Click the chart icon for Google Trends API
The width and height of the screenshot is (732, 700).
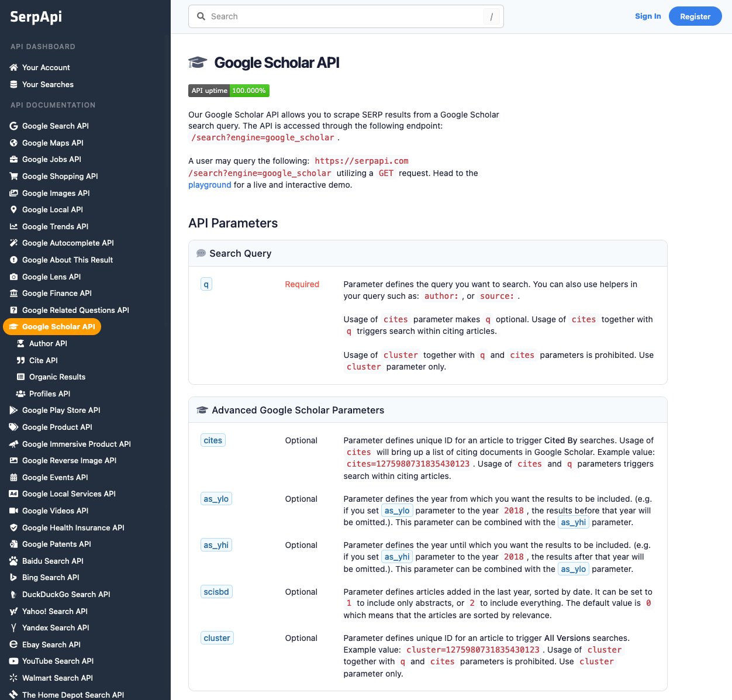13,226
